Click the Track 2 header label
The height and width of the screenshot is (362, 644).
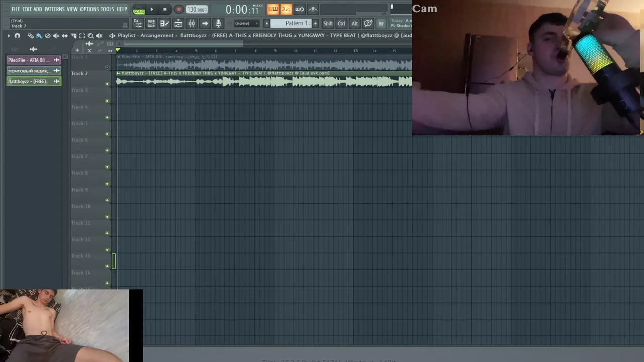[x=79, y=73]
